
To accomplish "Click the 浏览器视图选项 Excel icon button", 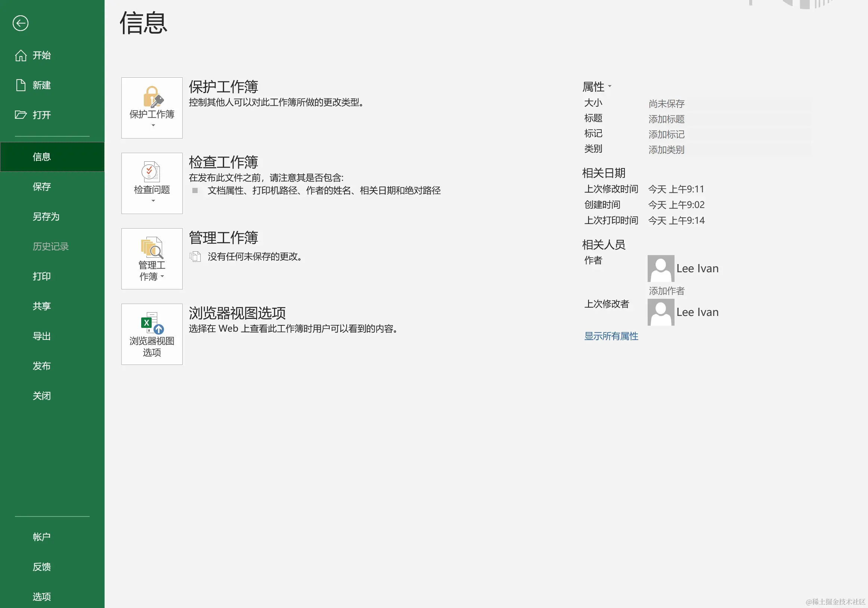I will tap(152, 334).
